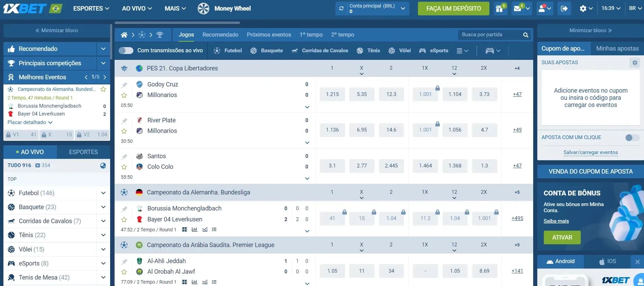Click VENDA DO CUPOM DE APOSTA
644x286 pixels.
click(590, 172)
